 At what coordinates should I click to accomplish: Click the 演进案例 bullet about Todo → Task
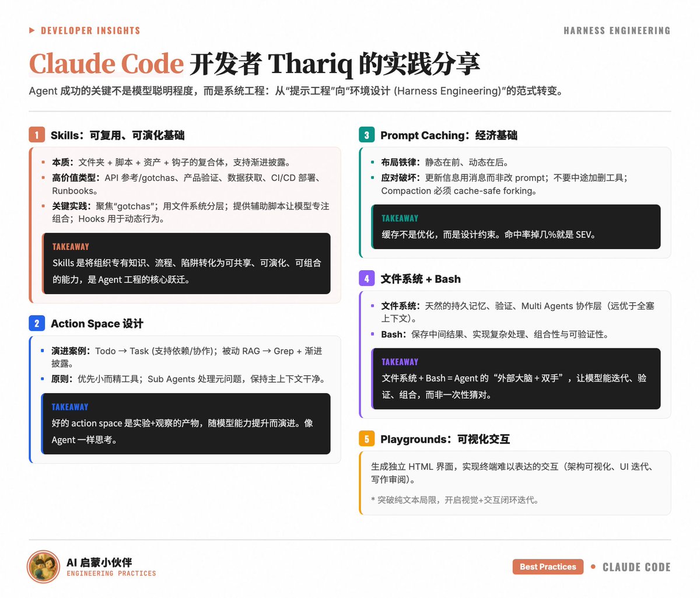coord(187,357)
